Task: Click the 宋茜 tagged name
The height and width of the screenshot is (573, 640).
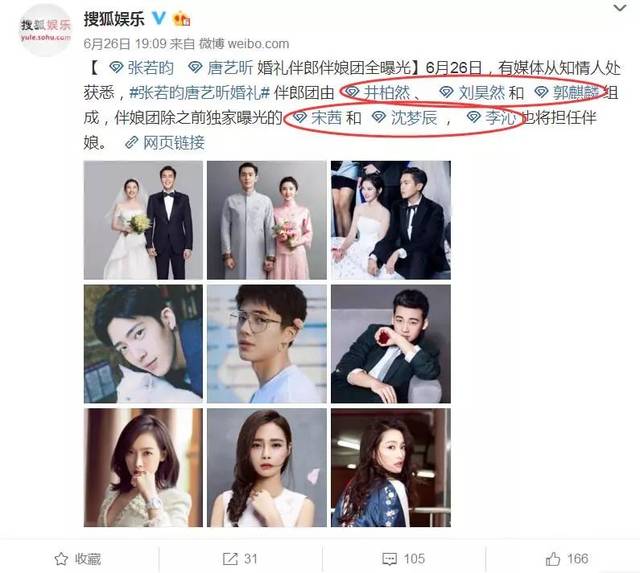Action: [318, 118]
